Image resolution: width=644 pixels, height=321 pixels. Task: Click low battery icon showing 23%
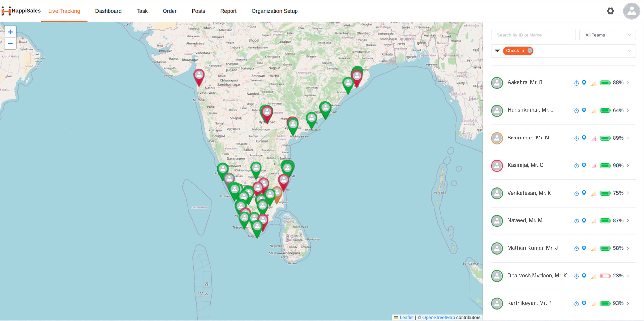coord(605,276)
